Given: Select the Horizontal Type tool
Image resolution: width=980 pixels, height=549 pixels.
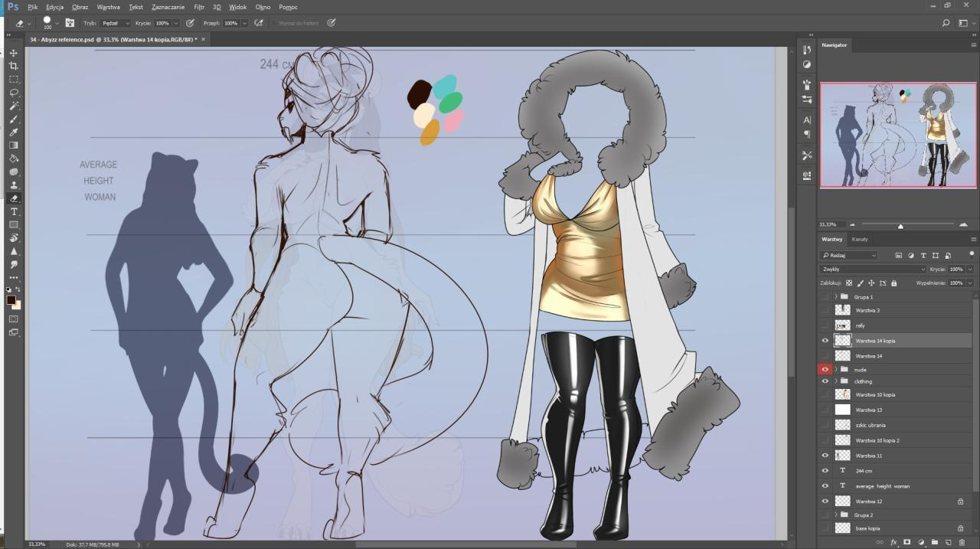Looking at the screenshot, I should 14,211.
